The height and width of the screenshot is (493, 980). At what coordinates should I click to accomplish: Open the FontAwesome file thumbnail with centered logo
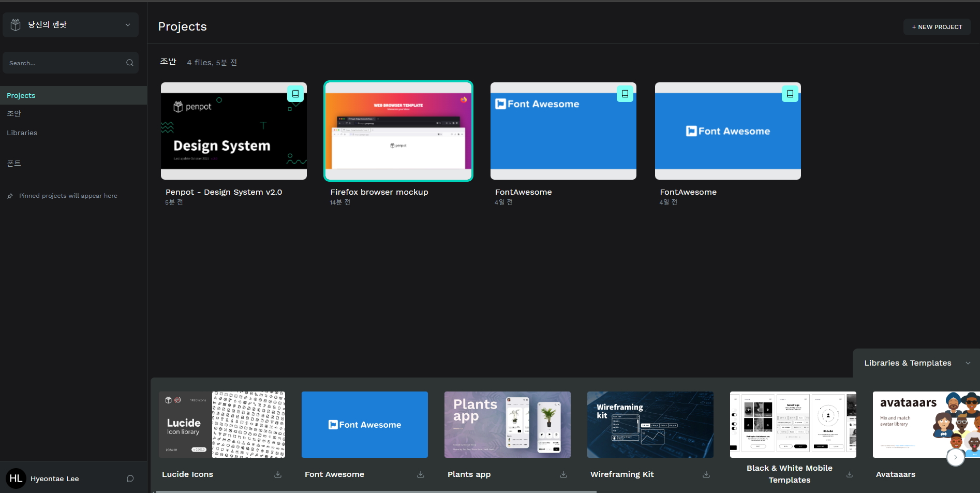728,131
